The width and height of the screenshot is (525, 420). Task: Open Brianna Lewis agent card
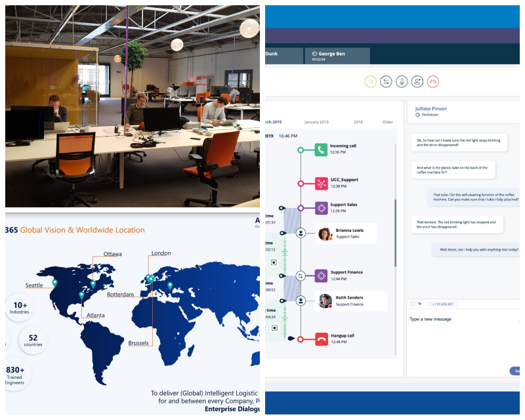point(346,234)
